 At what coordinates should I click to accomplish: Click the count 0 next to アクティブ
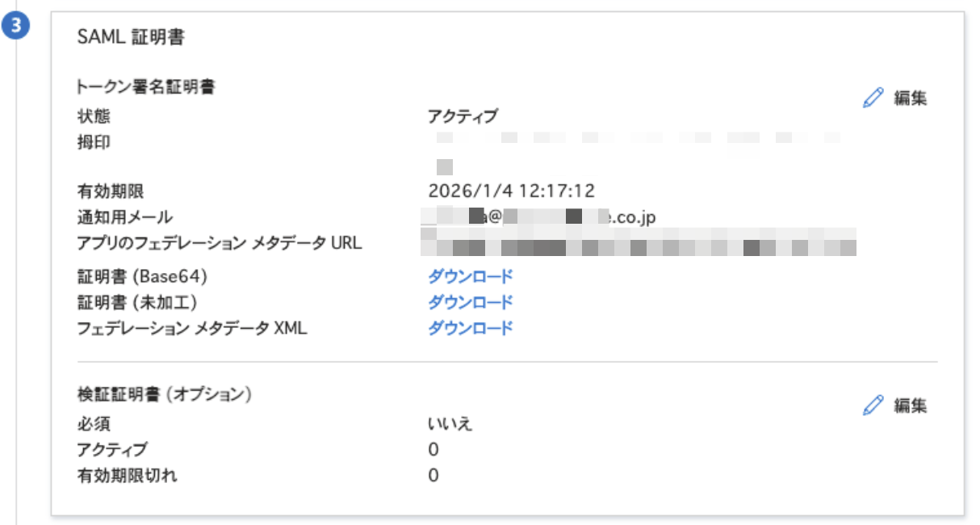click(x=433, y=450)
